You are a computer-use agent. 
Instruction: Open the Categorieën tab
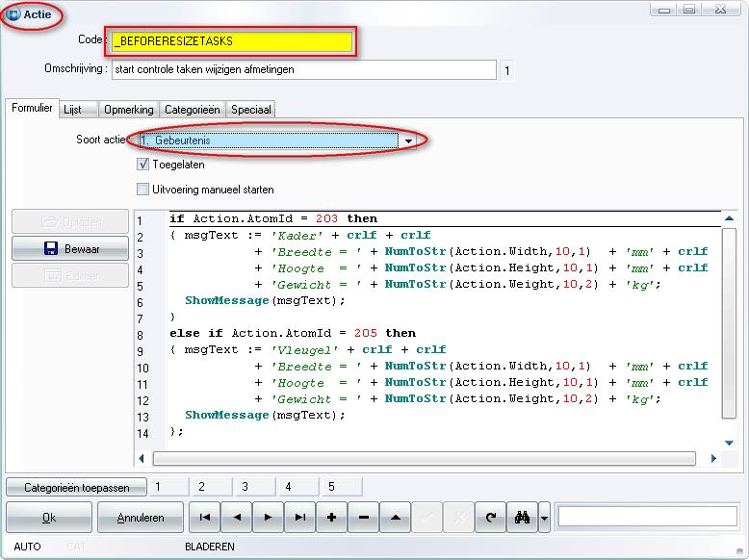coord(192,110)
